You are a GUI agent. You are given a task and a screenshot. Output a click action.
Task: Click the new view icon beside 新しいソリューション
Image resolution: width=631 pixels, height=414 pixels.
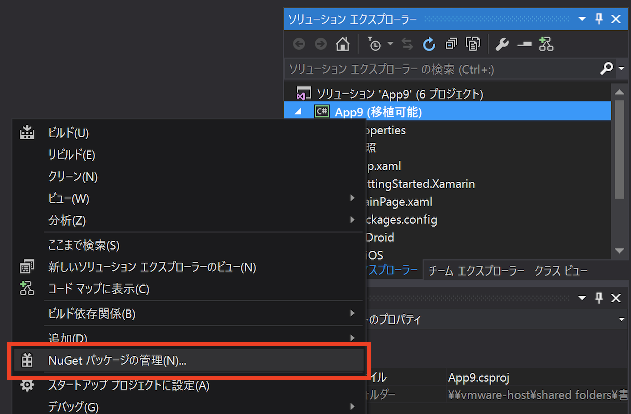click(27, 267)
